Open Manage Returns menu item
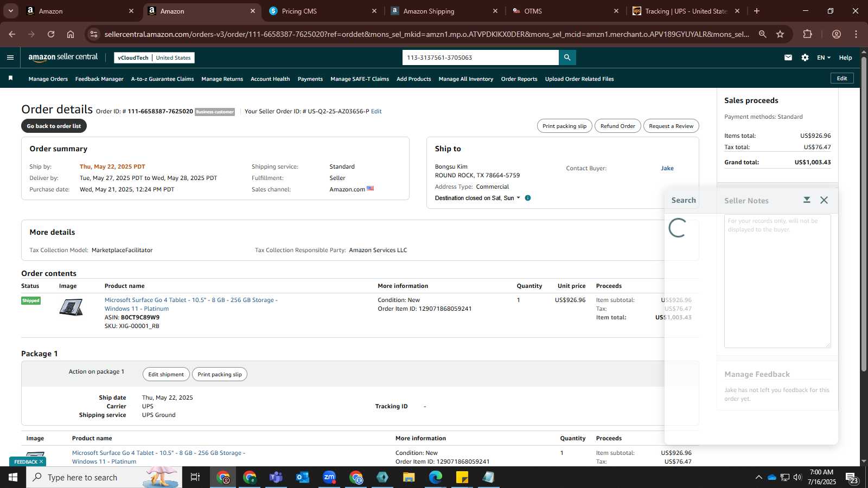868x488 pixels. tap(222, 79)
